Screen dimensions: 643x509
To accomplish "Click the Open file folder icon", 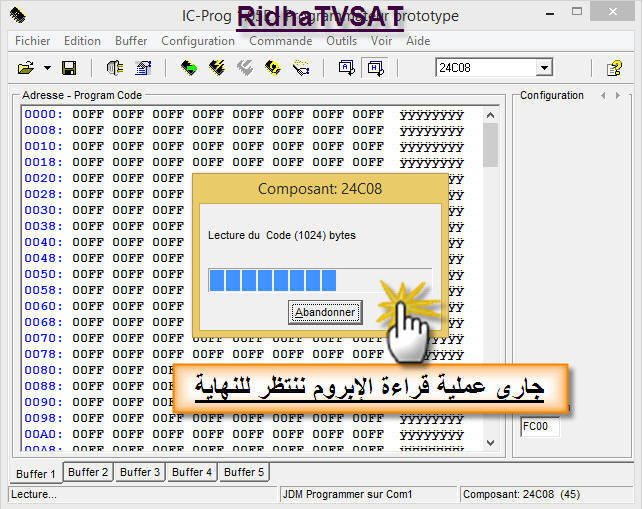I will pyautogui.click(x=25, y=68).
